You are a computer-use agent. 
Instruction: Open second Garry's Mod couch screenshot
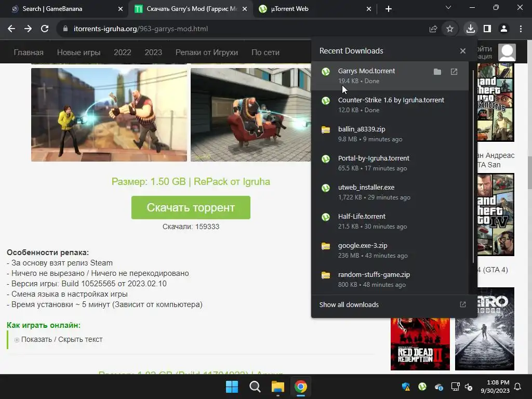[x=251, y=115]
